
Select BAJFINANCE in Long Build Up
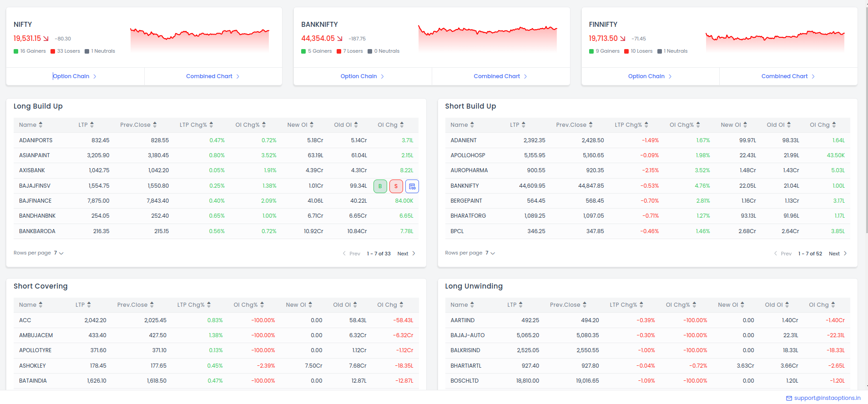click(x=35, y=201)
